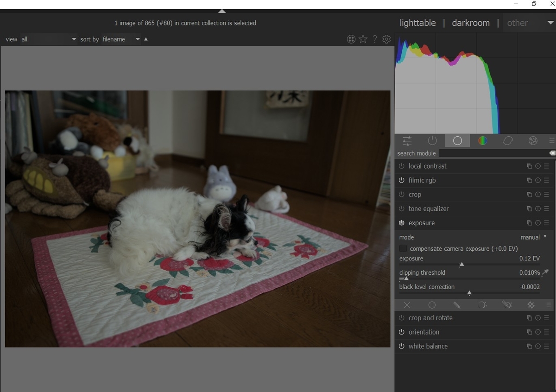Open the help question mark
This screenshot has width=556, height=392.
pyautogui.click(x=375, y=39)
